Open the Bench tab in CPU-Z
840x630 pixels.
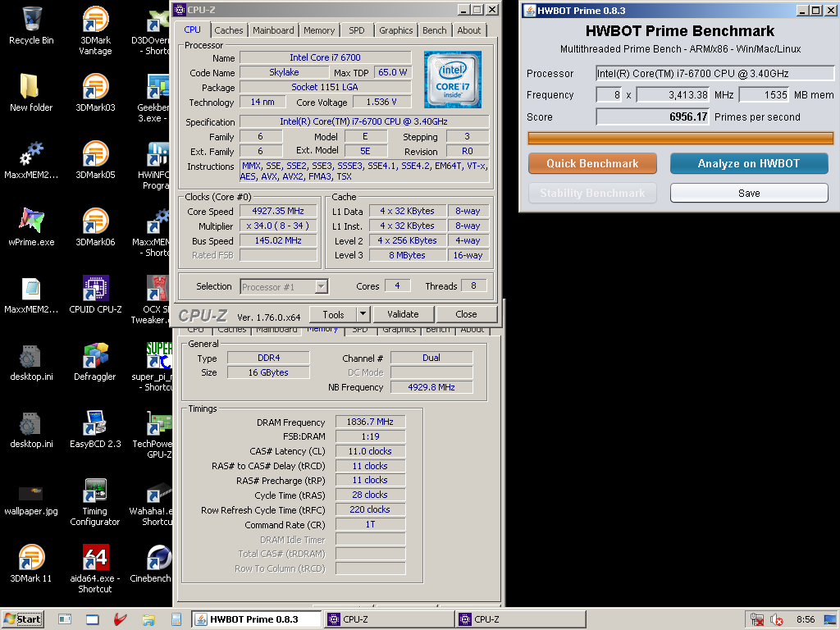(435, 30)
